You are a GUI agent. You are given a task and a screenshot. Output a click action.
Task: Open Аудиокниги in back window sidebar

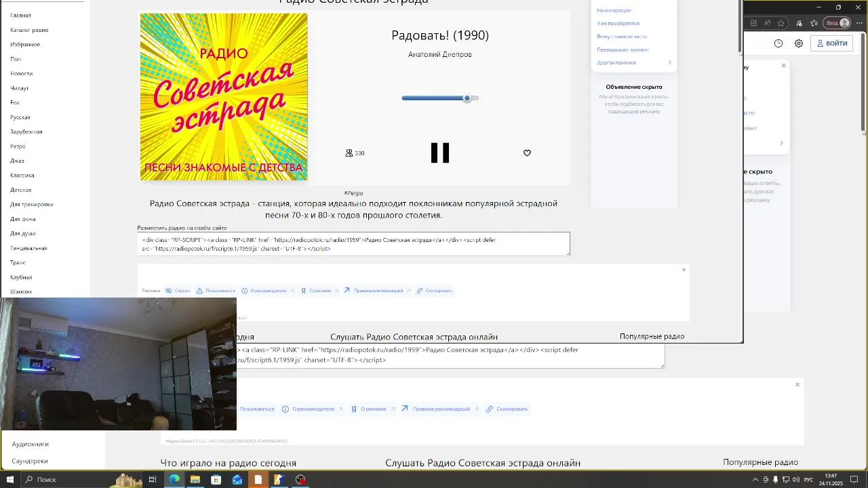[30, 444]
